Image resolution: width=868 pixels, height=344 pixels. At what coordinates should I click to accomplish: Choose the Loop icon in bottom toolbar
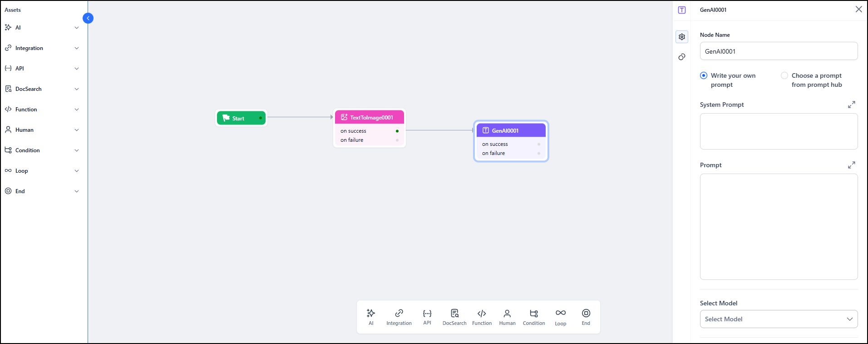(560, 317)
